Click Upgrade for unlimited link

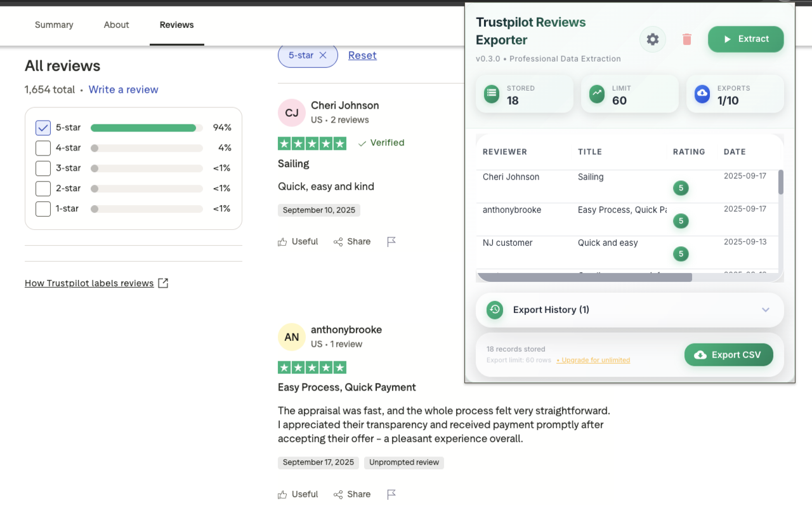click(593, 360)
